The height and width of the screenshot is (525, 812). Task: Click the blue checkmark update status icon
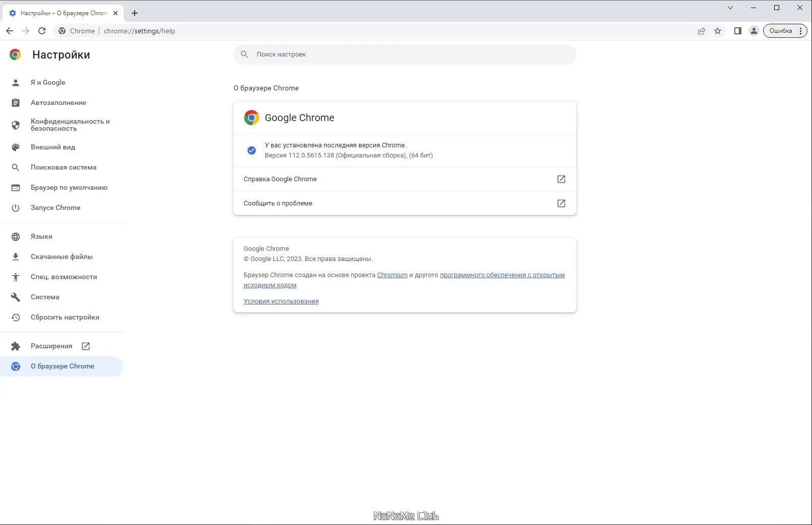pos(252,150)
